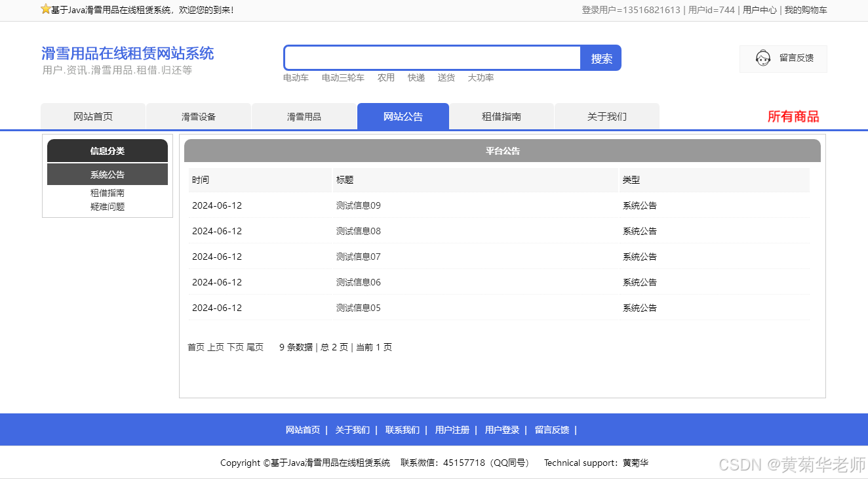Open announcement 测试信息05
This screenshot has height=479, width=868.
coord(359,308)
